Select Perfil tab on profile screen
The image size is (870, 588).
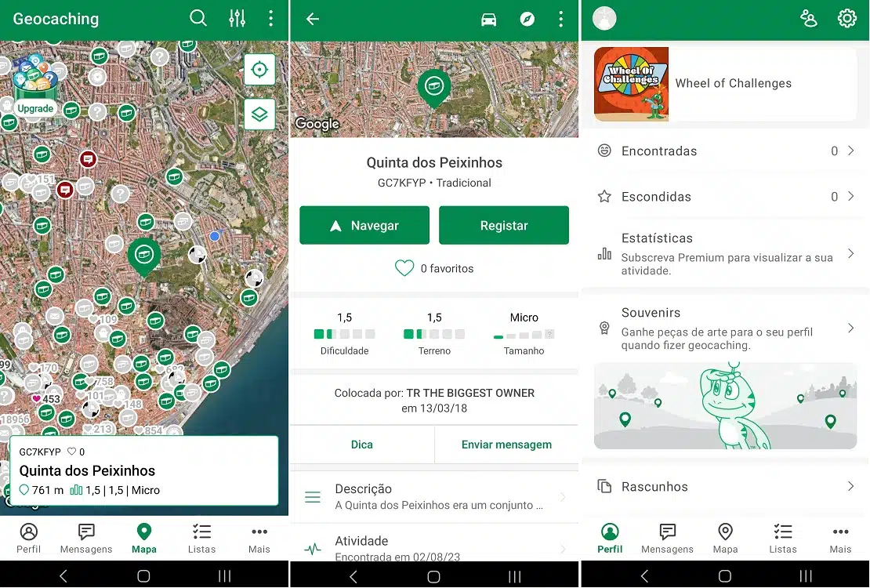point(610,539)
